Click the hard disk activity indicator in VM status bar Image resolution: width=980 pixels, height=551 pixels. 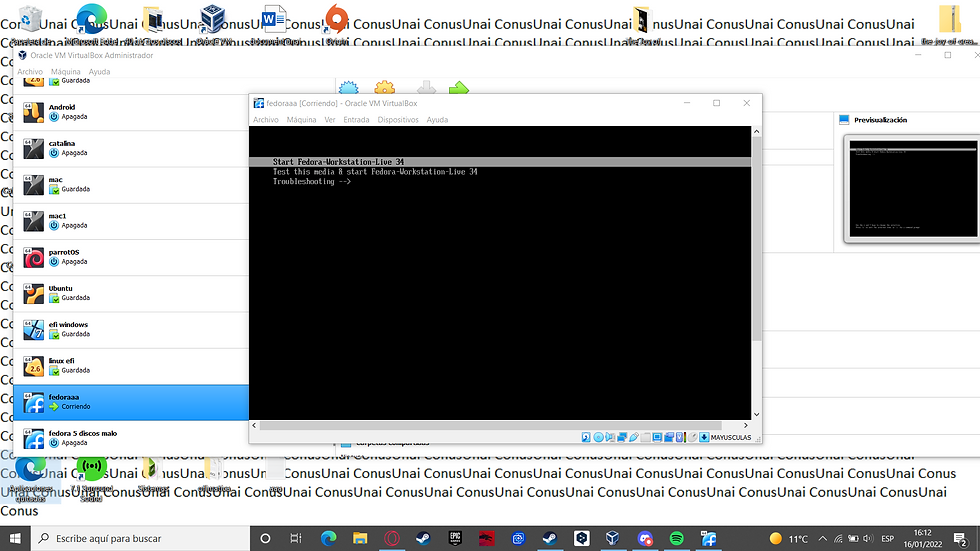point(586,437)
